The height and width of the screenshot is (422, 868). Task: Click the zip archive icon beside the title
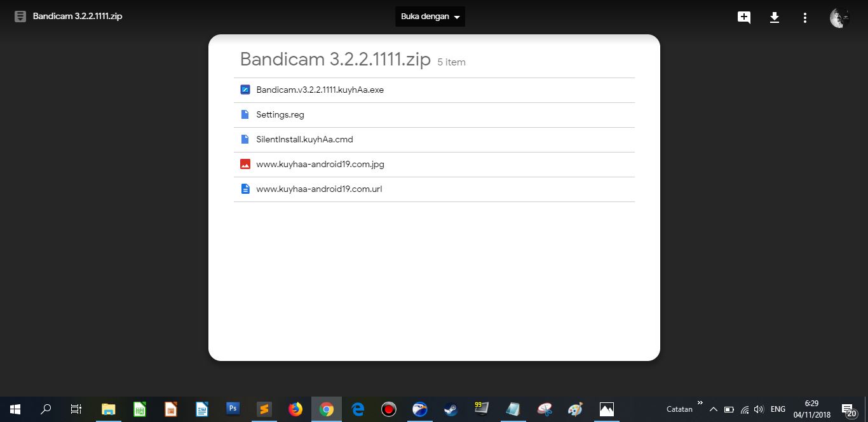click(x=20, y=17)
